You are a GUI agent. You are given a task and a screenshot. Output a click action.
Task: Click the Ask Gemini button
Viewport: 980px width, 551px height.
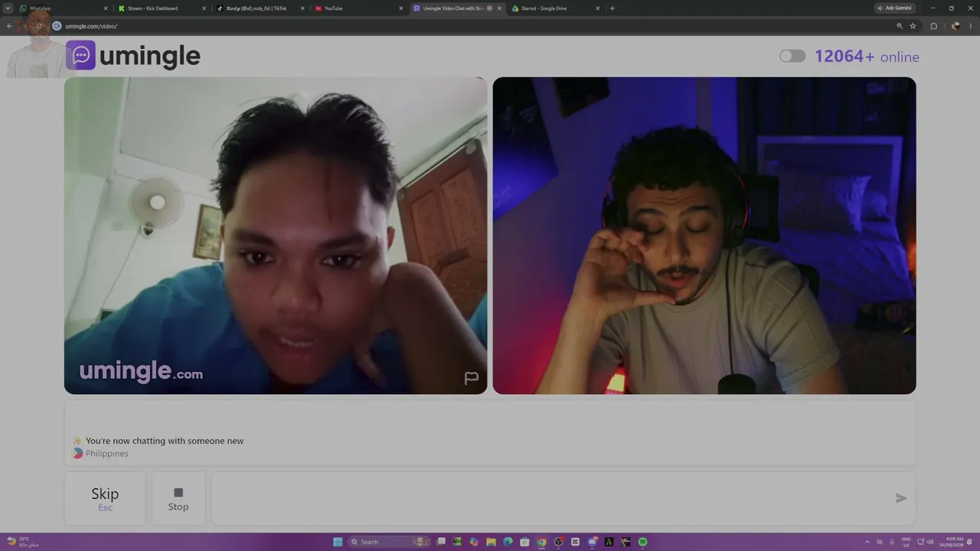[x=894, y=8]
